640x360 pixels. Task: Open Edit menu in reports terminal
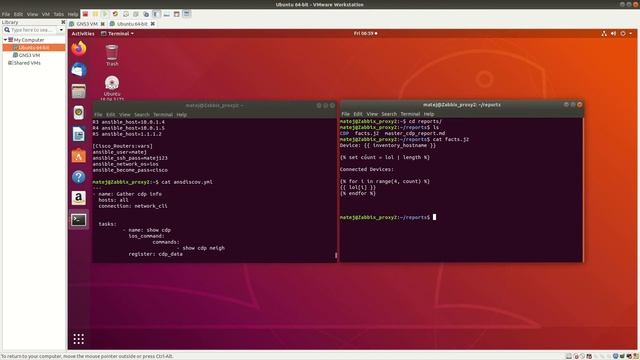pos(358,114)
